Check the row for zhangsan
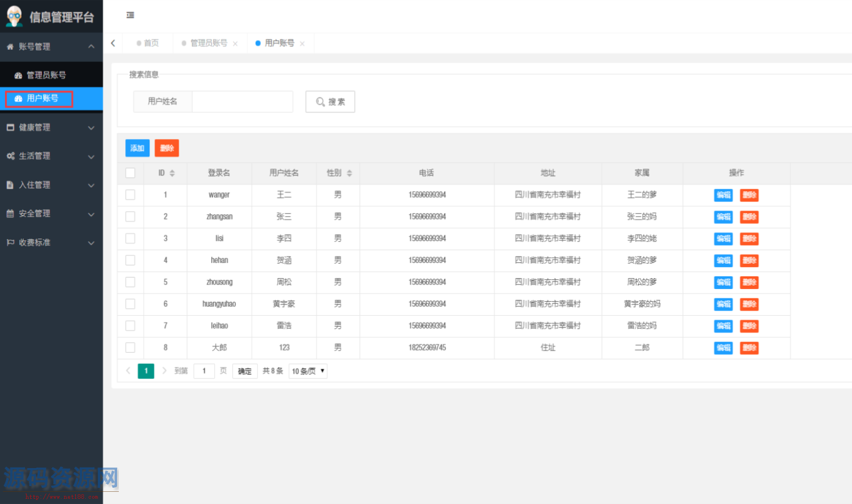 coord(130,217)
